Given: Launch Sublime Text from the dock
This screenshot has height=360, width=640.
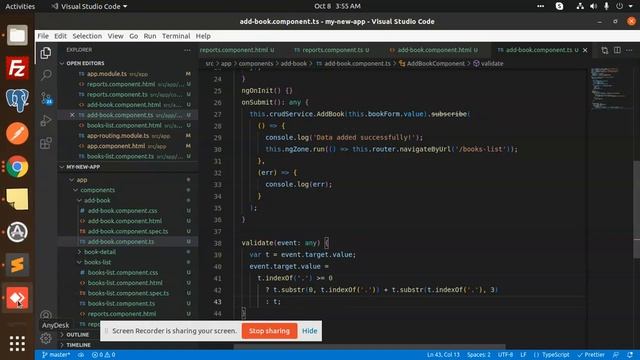Looking at the screenshot, I should pos(17,265).
